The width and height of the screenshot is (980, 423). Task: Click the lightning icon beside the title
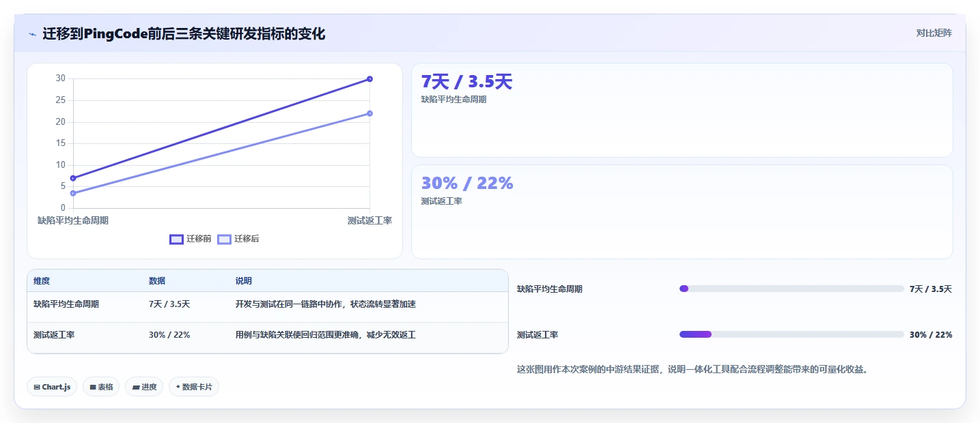click(32, 34)
